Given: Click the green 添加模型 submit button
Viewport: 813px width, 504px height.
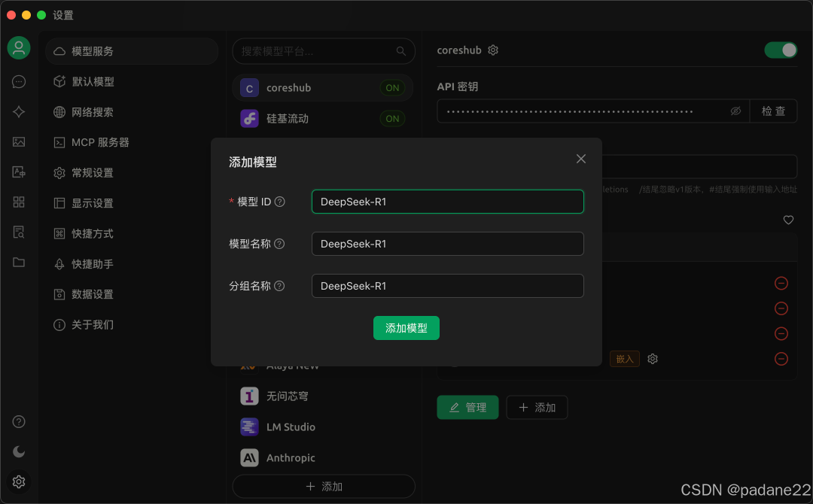Looking at the screenshot, I should (x=406, y=328).
